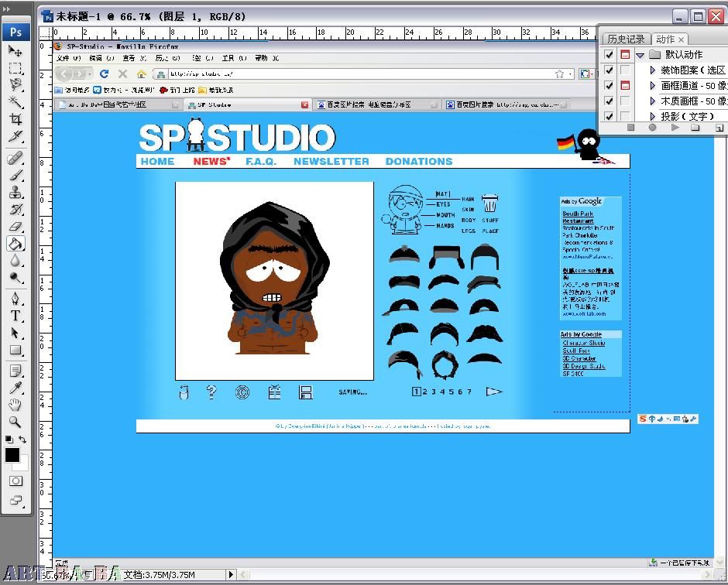Click the Ps logo atop the toolbox

click(x=15, y=32)
